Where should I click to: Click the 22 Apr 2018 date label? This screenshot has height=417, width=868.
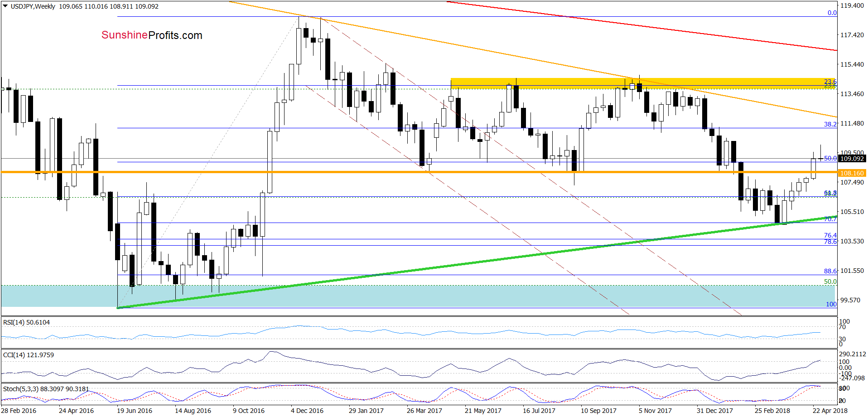tap(830, 411)
